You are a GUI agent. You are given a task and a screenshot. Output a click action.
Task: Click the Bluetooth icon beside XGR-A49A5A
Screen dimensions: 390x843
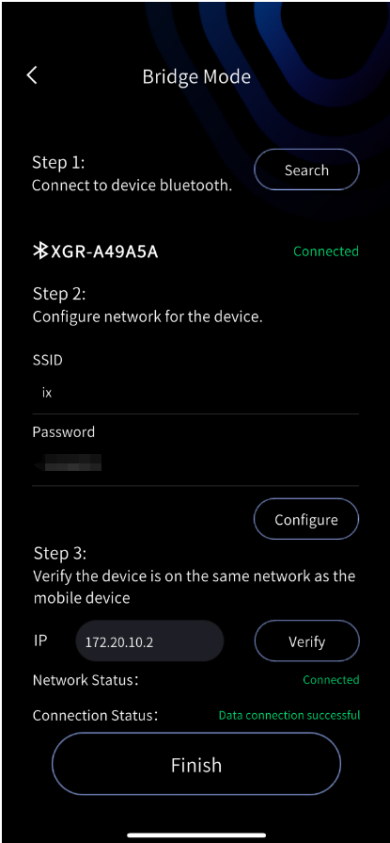(40, 251)
